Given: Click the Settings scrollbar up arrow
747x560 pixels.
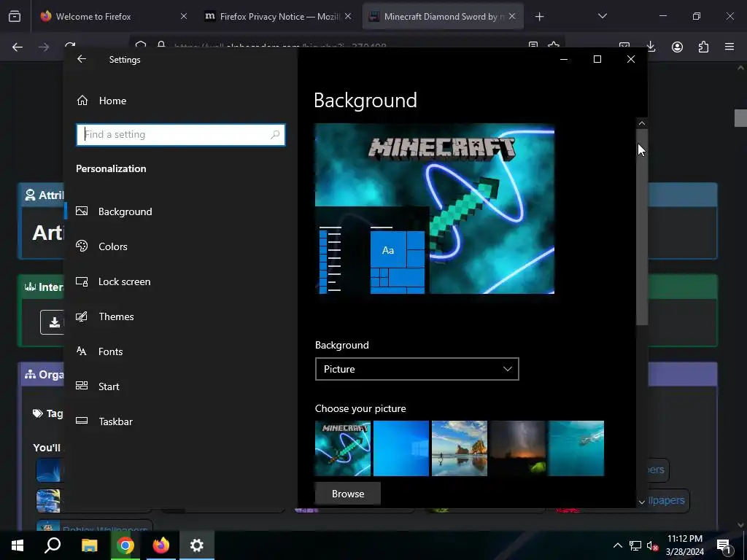Looking at the screenshot, I should point(642,123).
